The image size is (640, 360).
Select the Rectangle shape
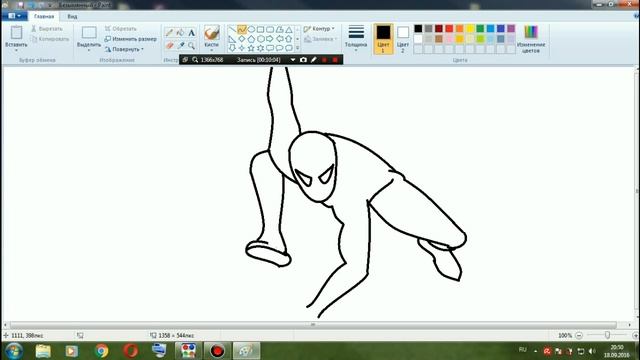pos(260,30)
